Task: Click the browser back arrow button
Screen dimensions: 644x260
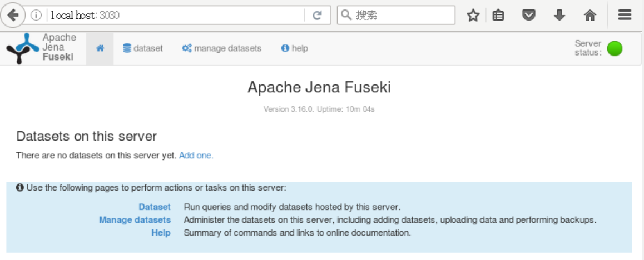Action: click(x=13, y=16)
